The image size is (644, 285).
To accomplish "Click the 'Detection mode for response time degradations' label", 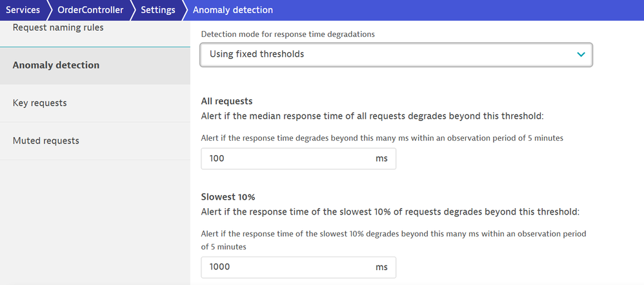I will pyautogui.click(x=288, y=34).
